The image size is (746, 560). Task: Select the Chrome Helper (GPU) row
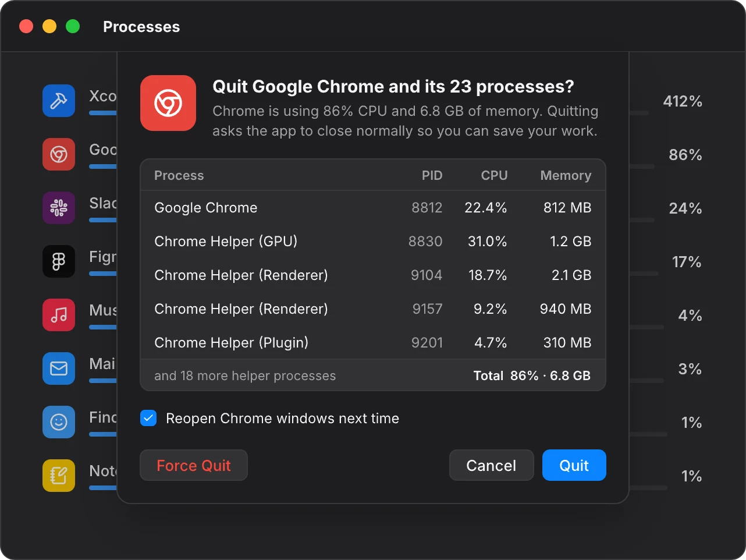[x=373, y=242]
